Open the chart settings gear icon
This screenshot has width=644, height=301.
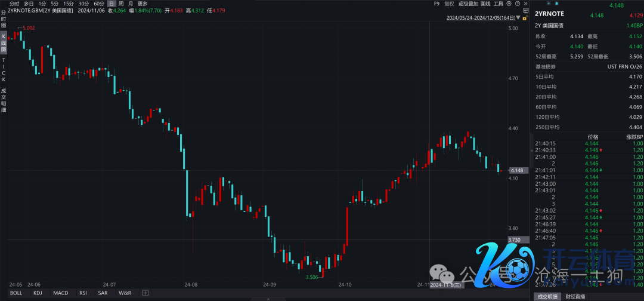507,4
